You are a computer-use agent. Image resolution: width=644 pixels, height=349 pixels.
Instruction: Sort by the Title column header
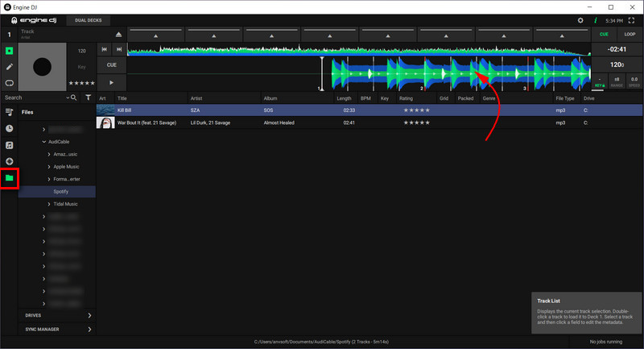click(122, 98)
